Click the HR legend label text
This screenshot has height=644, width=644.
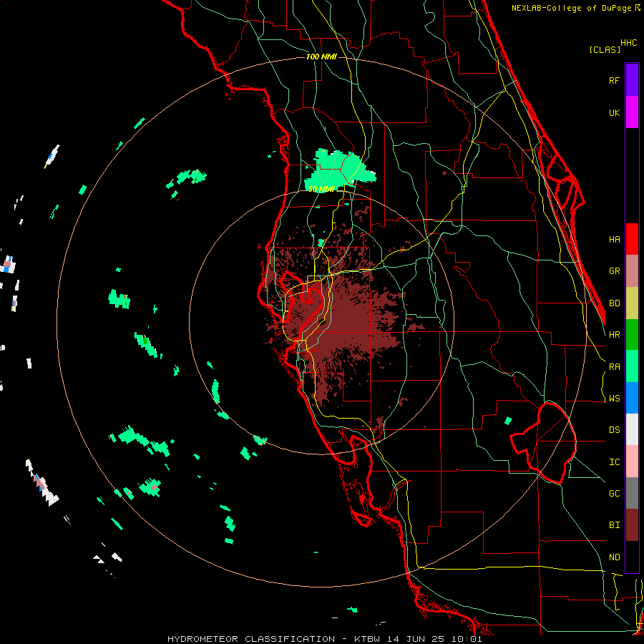[x=614, y=335]
